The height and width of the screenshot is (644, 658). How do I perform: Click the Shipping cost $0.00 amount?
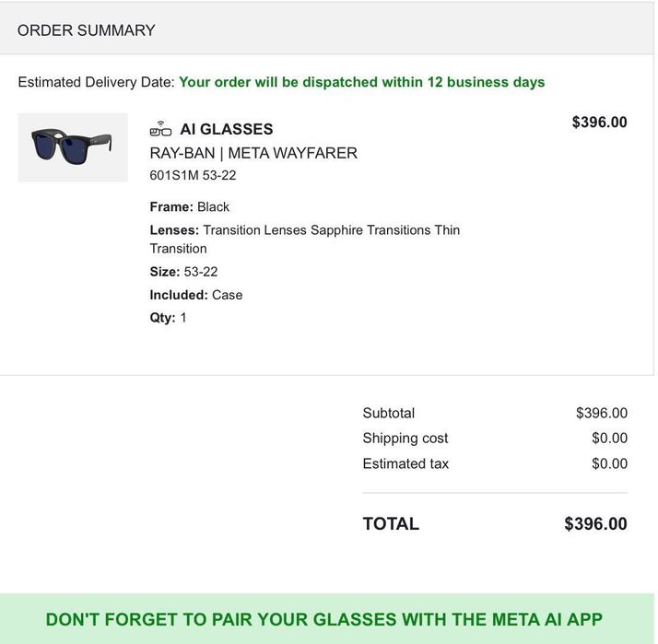609,439
